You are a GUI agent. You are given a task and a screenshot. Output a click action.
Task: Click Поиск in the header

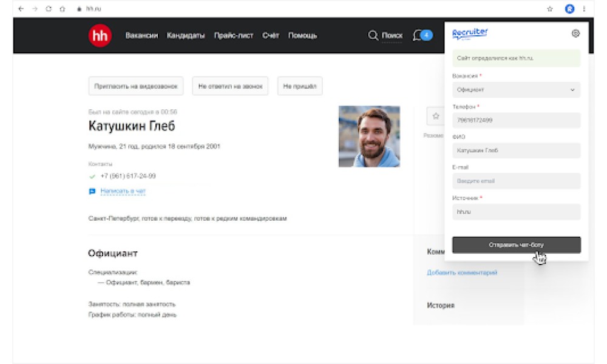pyautogui.click(x=392, y=36)
